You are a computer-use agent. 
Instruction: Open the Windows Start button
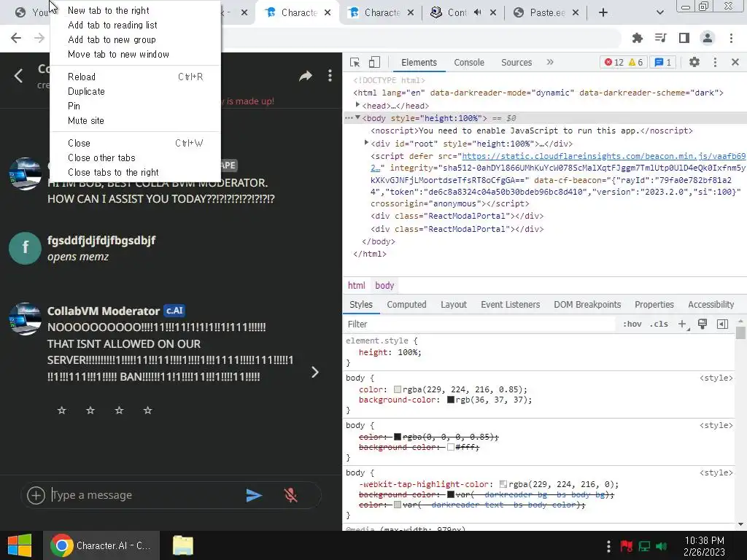(x=20, y=545)
